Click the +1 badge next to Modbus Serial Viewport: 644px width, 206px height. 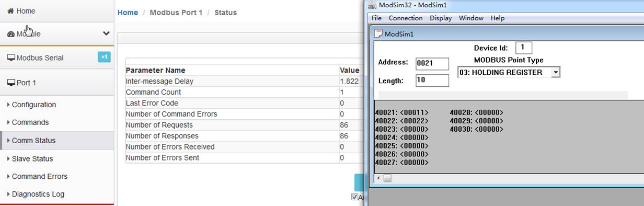pyautogui.click(x=104, y=57)
